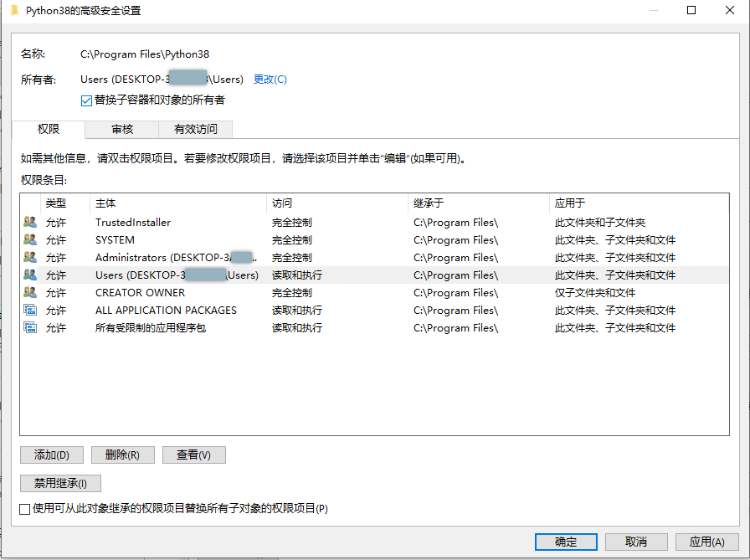Click the Administrators row's user group icon
This screenshot has height=560, width=750.
click(30, 257)
